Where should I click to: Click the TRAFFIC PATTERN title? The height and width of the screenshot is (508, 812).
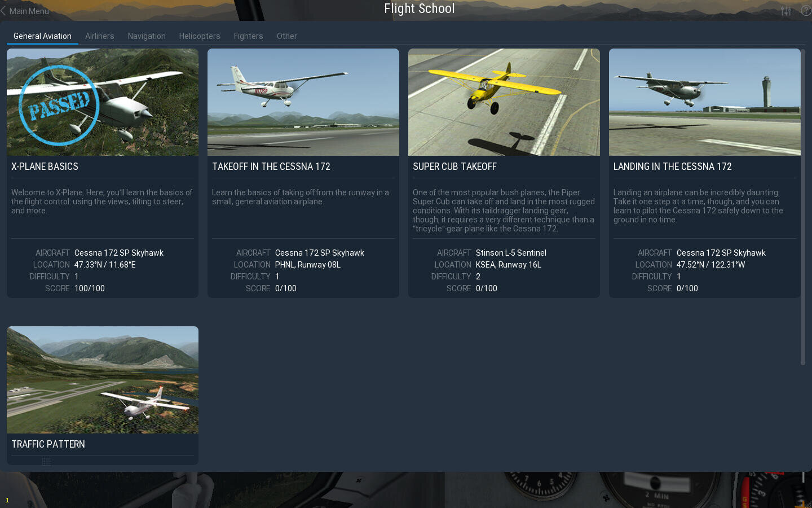pyautogui.click(x=48, y=444)
